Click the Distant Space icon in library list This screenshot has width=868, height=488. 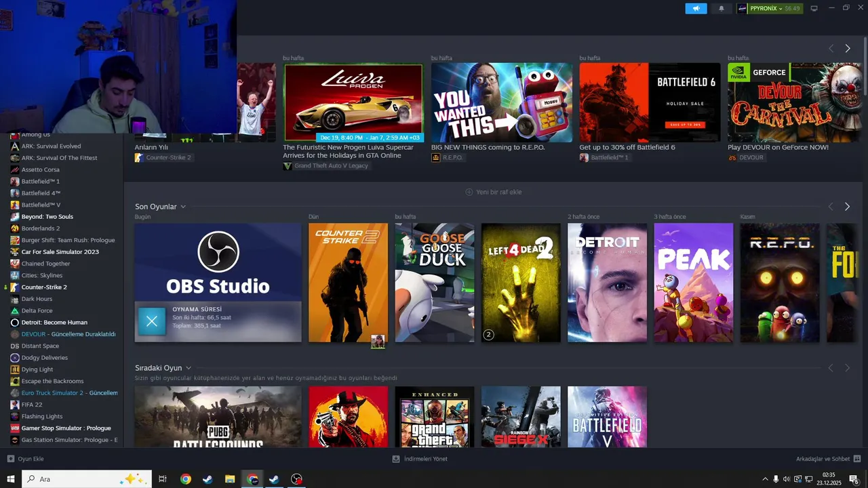[x=15, y=346]
